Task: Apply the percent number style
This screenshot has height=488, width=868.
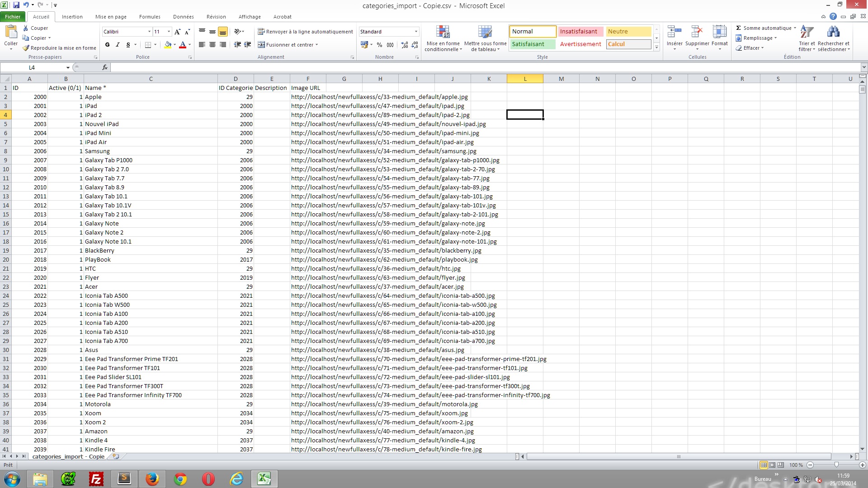Action: [x=379, y=45]
